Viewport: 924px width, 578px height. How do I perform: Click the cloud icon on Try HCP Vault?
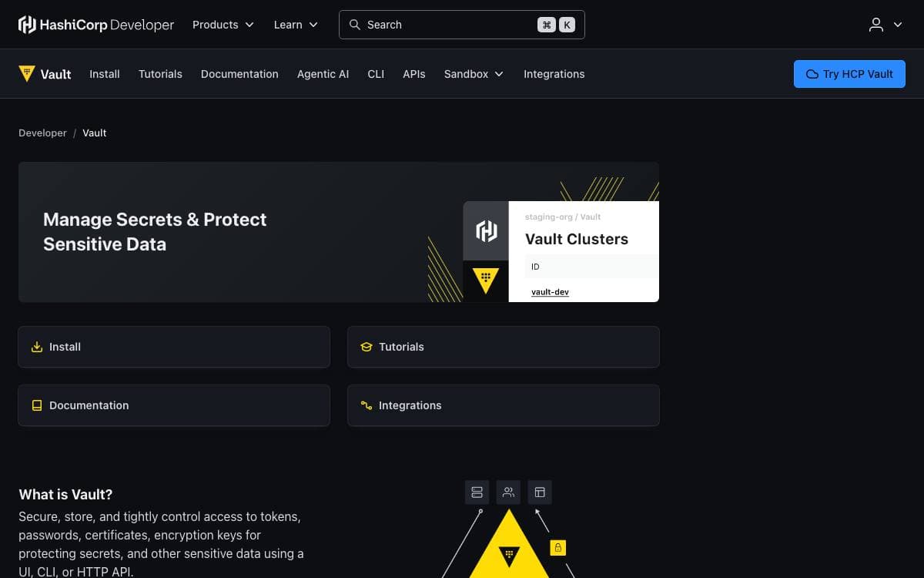812,74
